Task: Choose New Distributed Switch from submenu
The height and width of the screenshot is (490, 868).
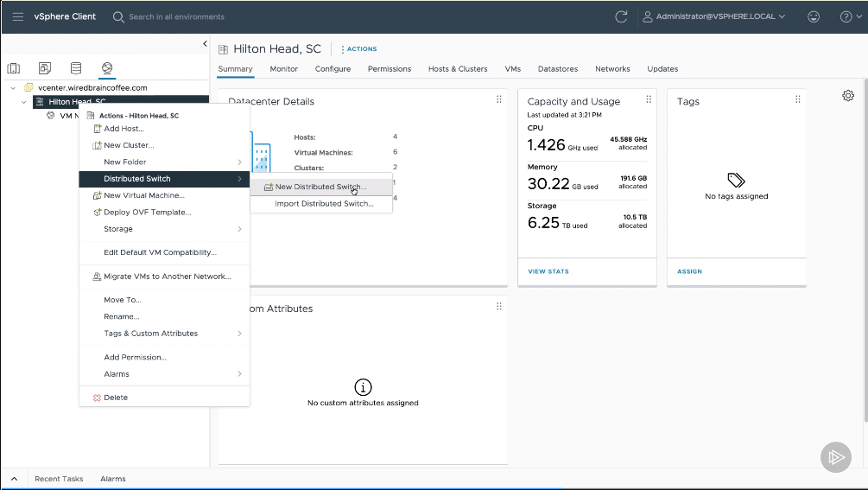Action: click(x=320, y=187)
